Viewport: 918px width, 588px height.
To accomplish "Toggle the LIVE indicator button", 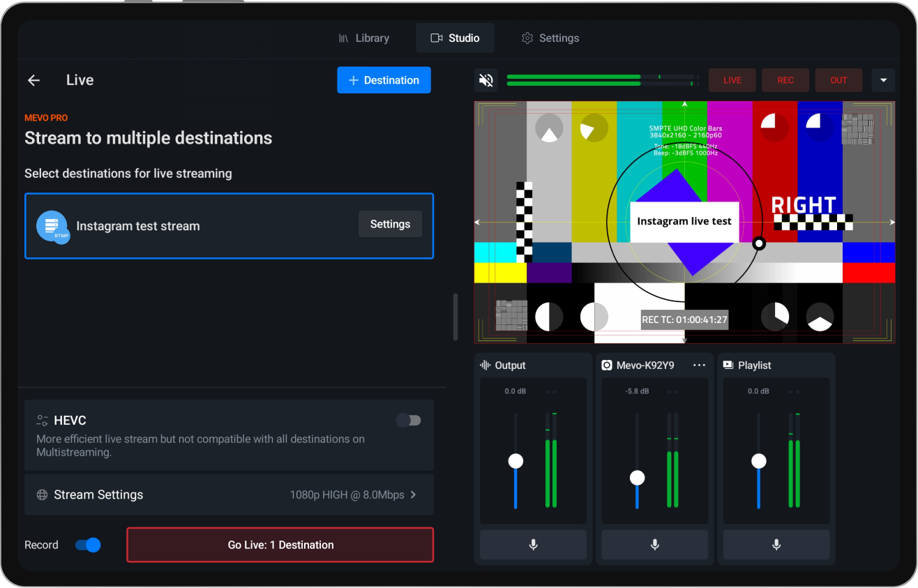I will (x=732, y=80).
